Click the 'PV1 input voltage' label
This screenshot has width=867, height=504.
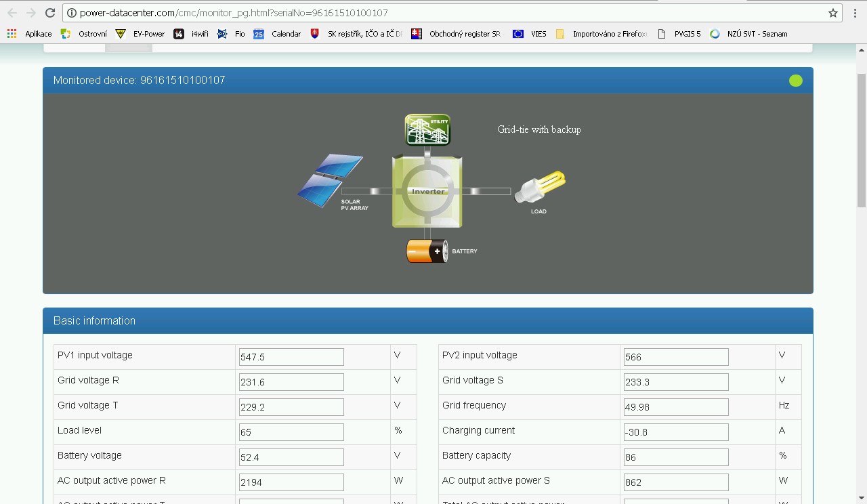95,356
